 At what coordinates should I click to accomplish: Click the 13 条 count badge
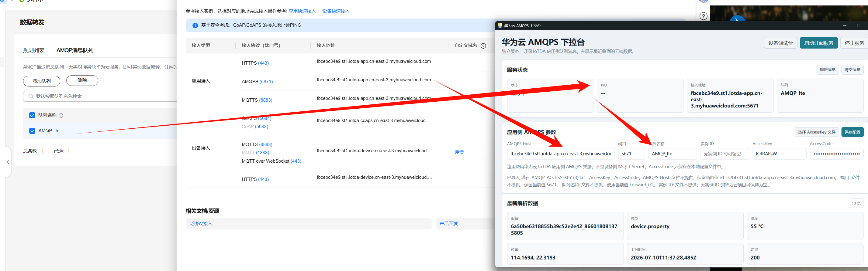856,203
